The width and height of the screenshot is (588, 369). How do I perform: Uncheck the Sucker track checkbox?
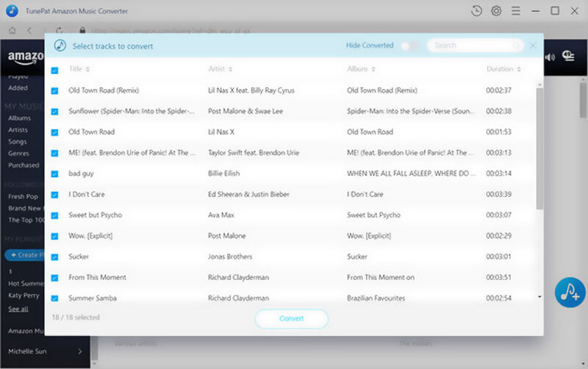tap(54, 257)
